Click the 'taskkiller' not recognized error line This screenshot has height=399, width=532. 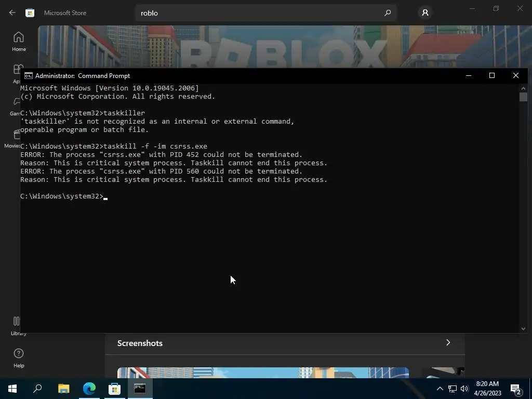(157, 122)
